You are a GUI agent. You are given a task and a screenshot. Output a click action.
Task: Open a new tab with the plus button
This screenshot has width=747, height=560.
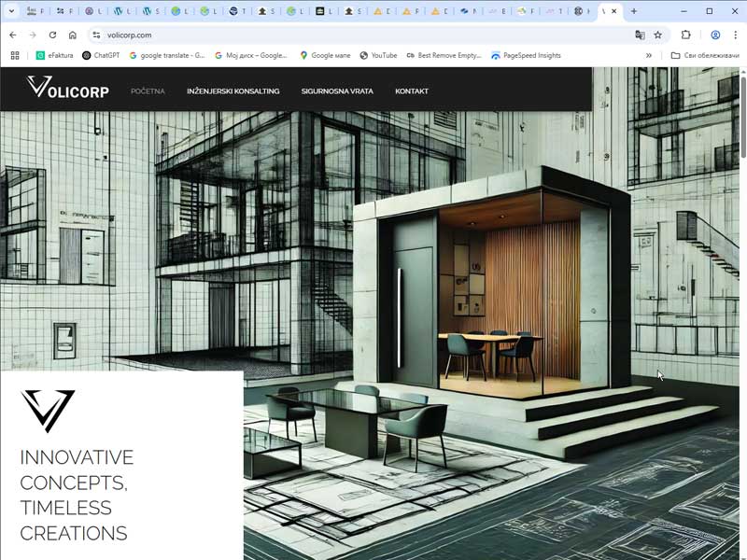634,11
